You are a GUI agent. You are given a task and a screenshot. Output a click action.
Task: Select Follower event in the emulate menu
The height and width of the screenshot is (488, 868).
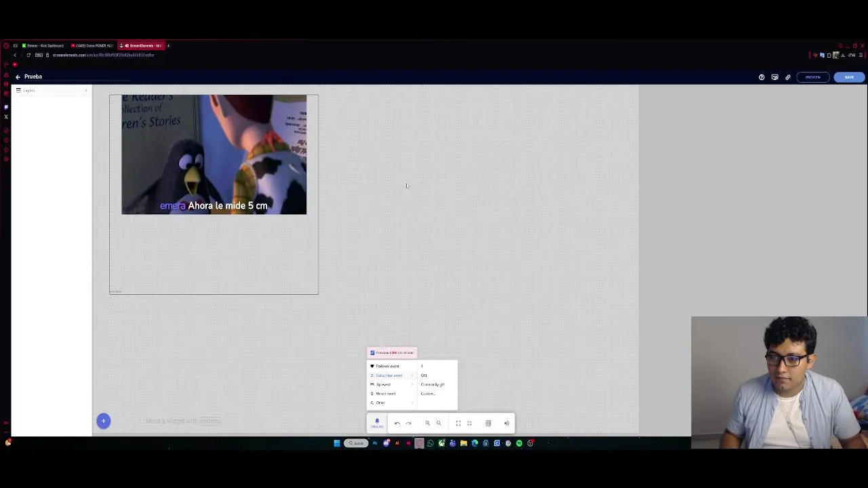point(391,366)
